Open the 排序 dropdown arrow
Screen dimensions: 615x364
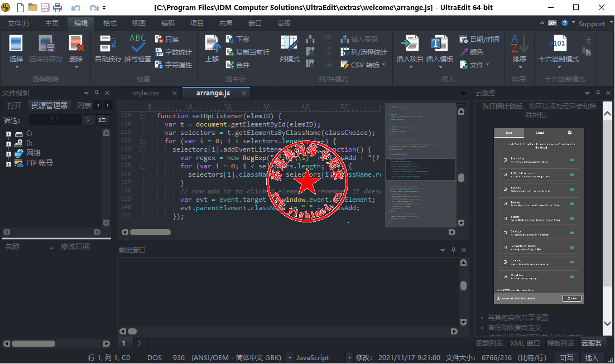tap(520, 67)
